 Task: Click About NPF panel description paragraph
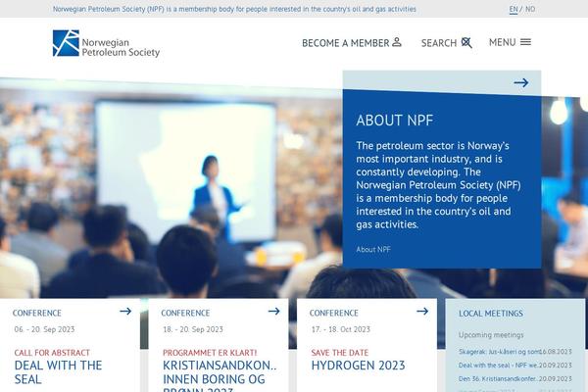click(438, 185)
